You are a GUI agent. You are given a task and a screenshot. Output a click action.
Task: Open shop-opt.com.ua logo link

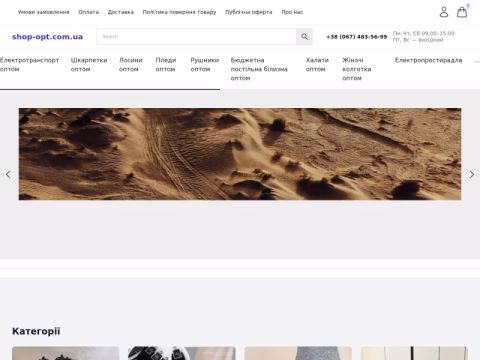coord(47,37)
